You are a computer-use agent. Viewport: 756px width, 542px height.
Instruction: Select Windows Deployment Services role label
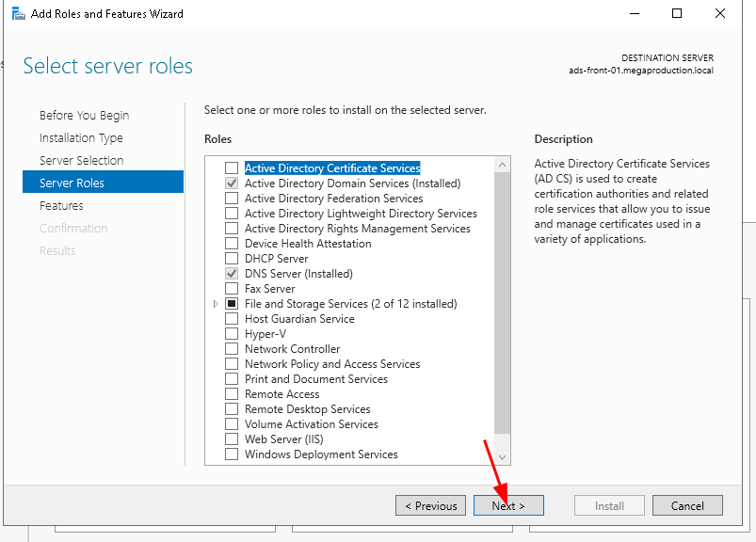click(x=321, y=454)
